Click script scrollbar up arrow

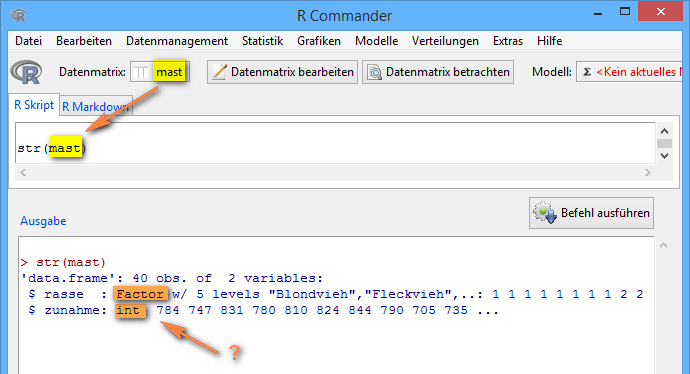(x=664, y=131)
